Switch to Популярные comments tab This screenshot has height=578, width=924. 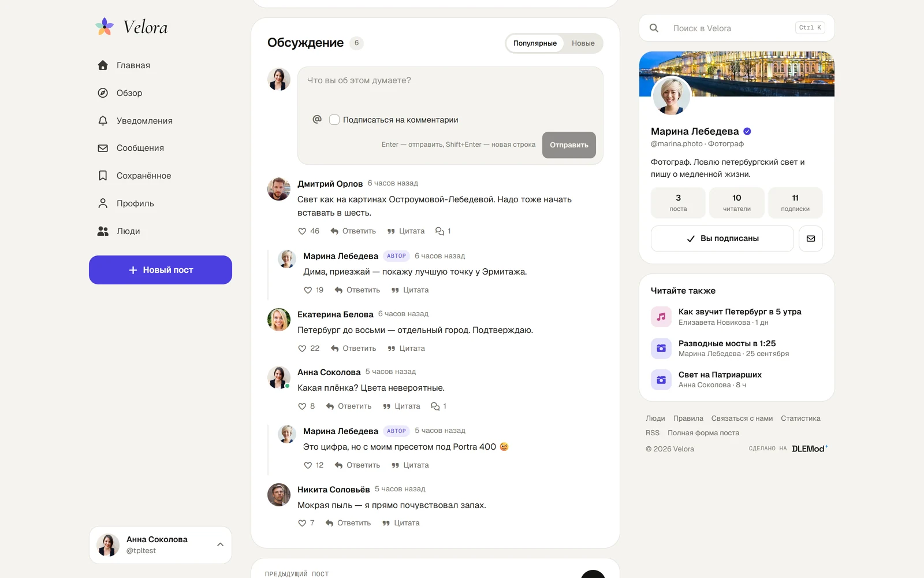[535, 43]
